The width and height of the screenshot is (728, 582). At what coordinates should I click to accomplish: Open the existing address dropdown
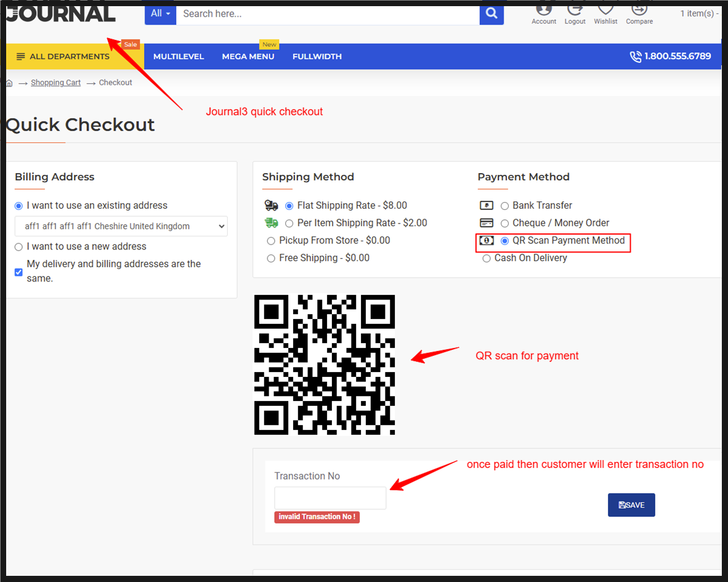click(x=121, y=226)
